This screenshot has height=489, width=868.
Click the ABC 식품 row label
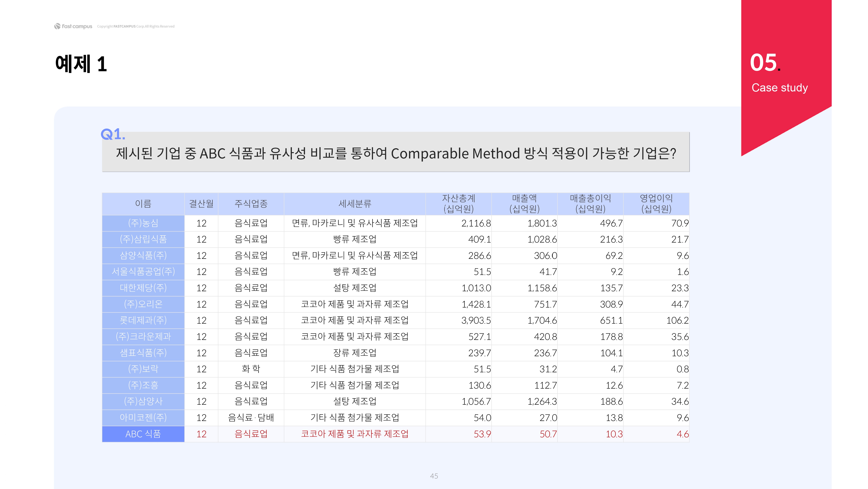[143, 434]
